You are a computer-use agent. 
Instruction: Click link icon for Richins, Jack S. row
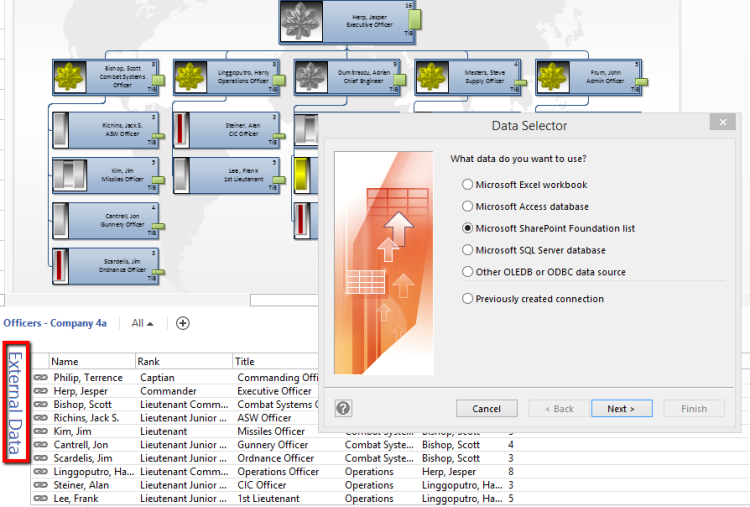tap(41, 418)
